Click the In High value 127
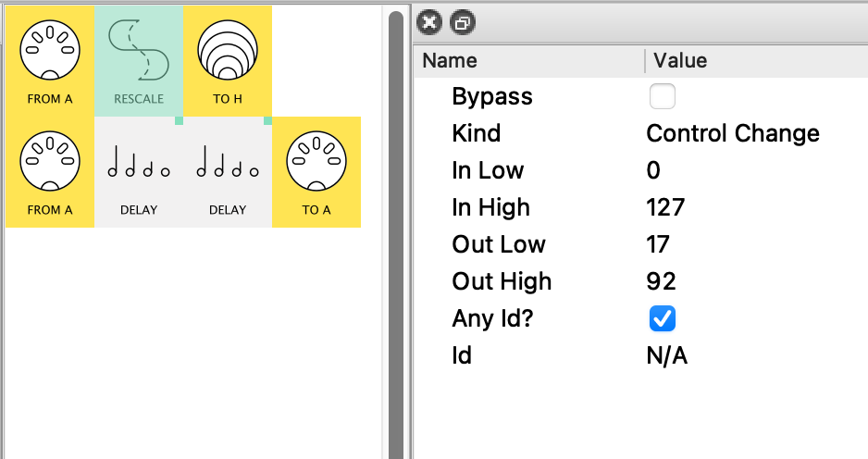The height and width of the screenshot is (459, 868). click(x=665, y=207)
